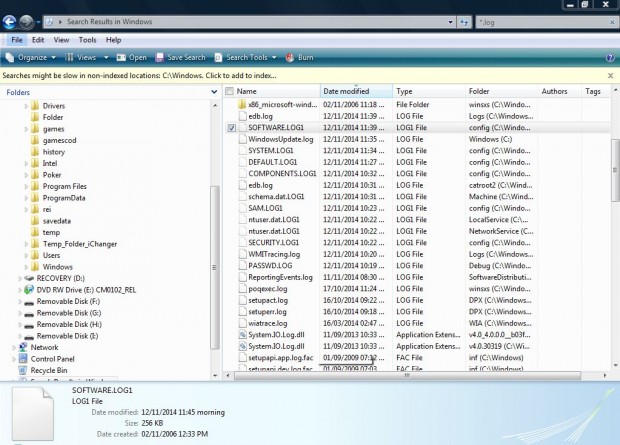
Task: Expand the Program Files folder node
Action: click(x=26, y=186)
